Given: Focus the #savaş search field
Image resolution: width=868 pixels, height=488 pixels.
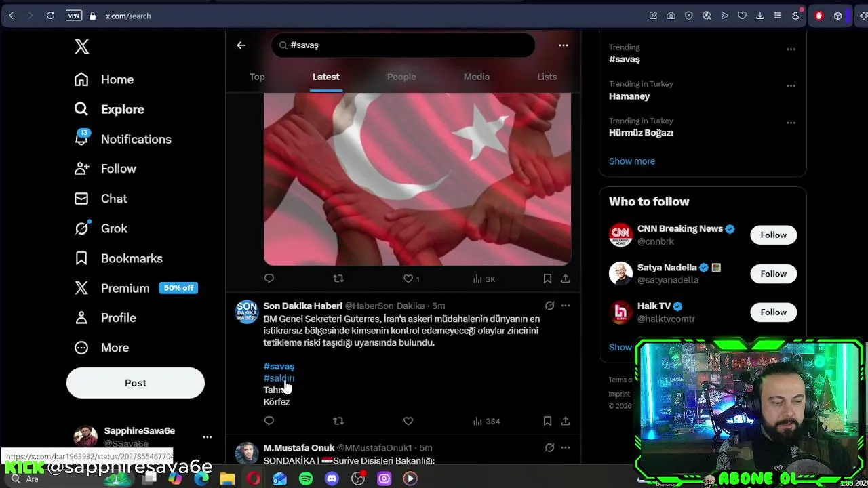Looking at the screenshot, I should pyautogui.click(x=403, y=45).
